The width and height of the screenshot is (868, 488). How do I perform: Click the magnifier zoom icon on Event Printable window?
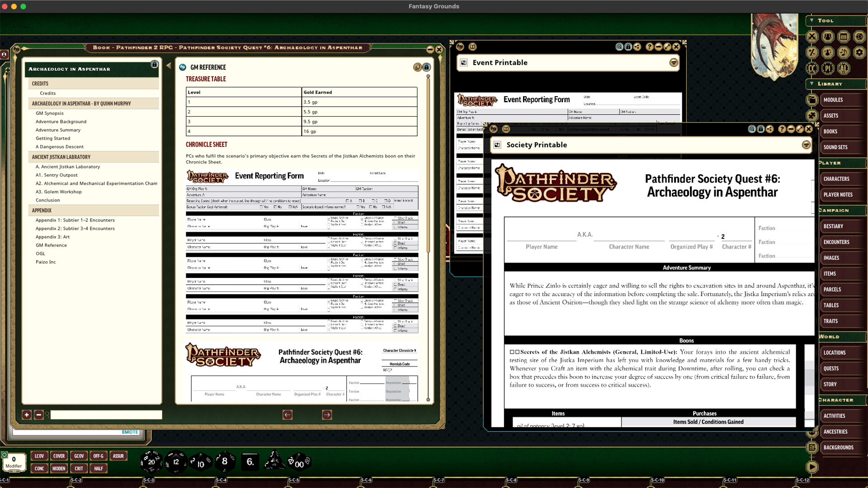click(x=619, y=47)
